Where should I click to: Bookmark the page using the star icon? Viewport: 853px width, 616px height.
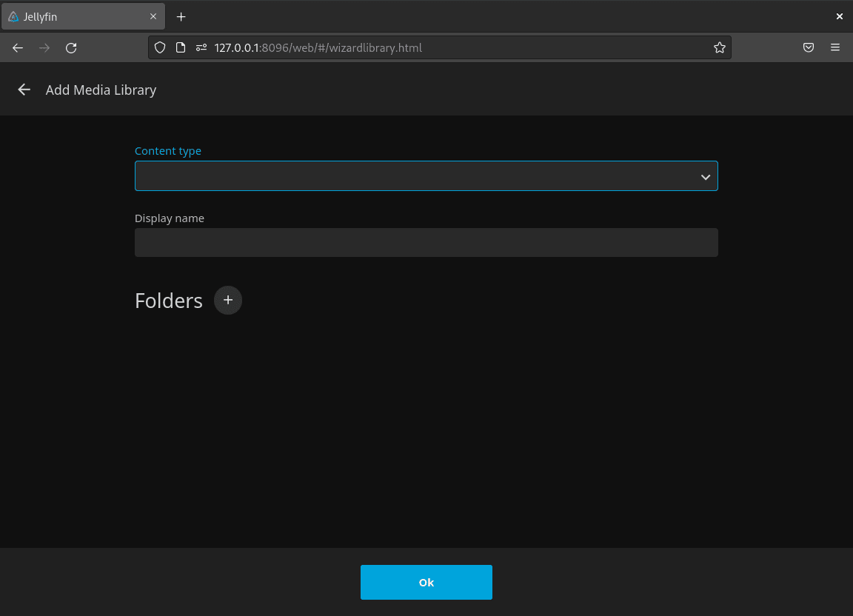click(719, 47)
